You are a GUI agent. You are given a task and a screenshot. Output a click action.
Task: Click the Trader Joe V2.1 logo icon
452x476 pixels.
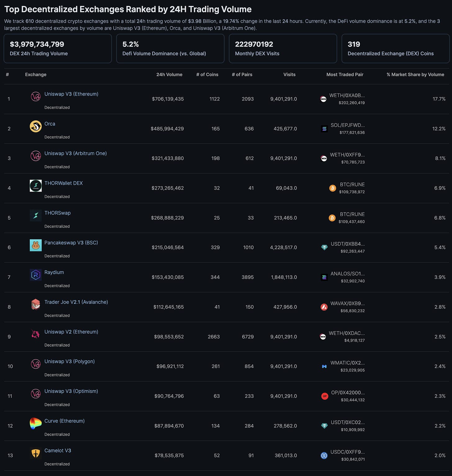pos(36,304)
